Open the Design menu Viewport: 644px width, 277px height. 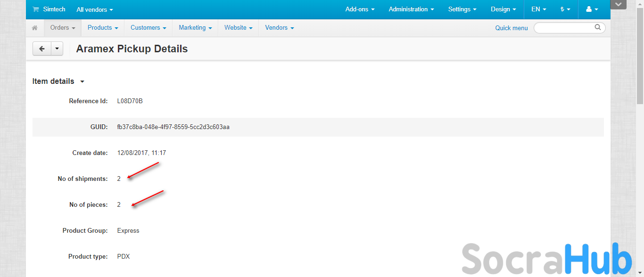[503, 9]
